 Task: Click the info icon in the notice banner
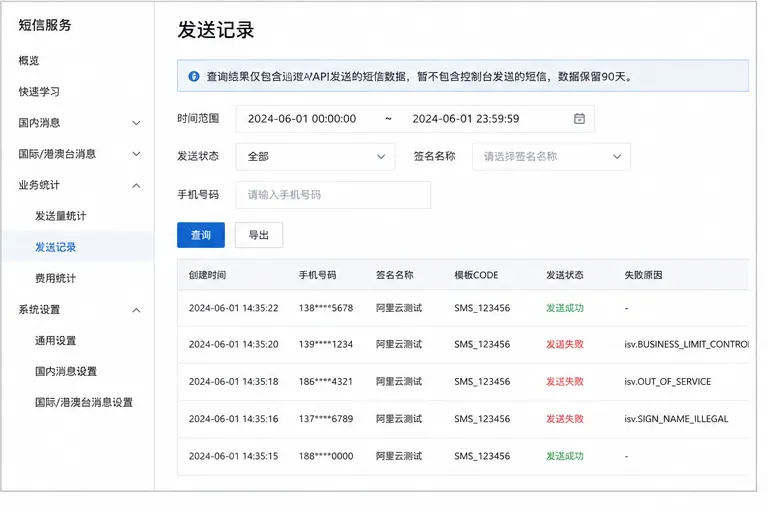[194, 76]
